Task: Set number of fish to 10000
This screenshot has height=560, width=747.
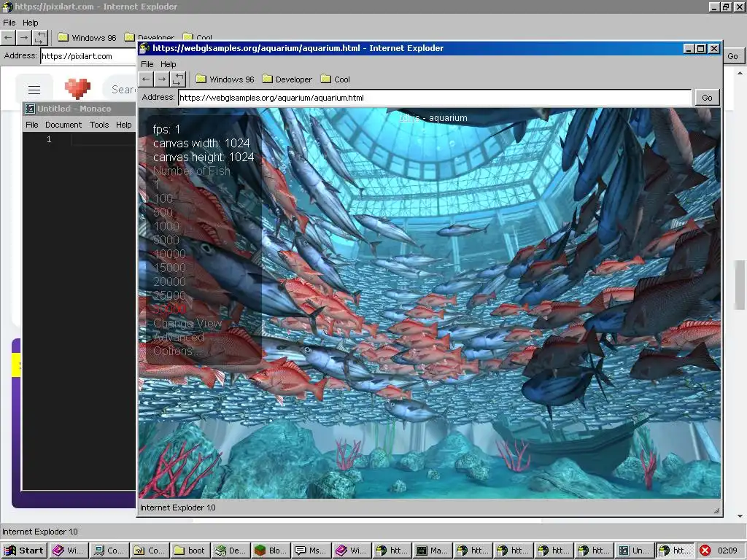Action: pos(169,253)
